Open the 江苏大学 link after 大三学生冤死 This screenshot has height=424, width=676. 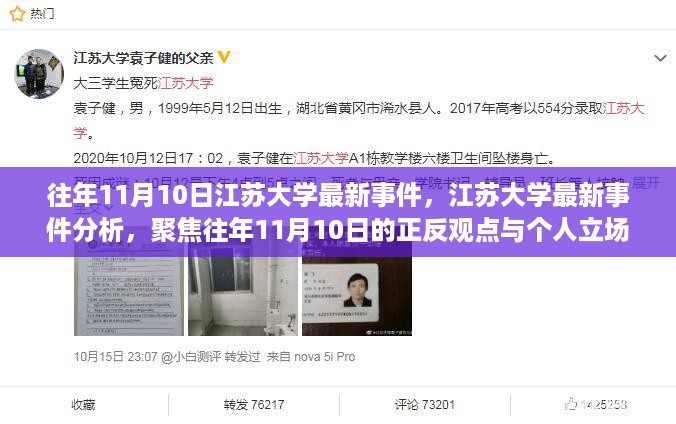[185, 83]
